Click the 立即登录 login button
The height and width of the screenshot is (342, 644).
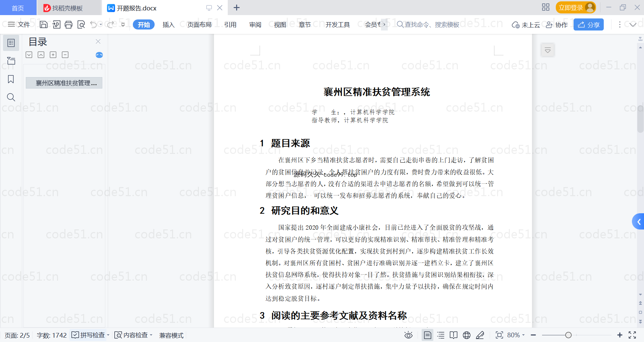tap(576, 7)
